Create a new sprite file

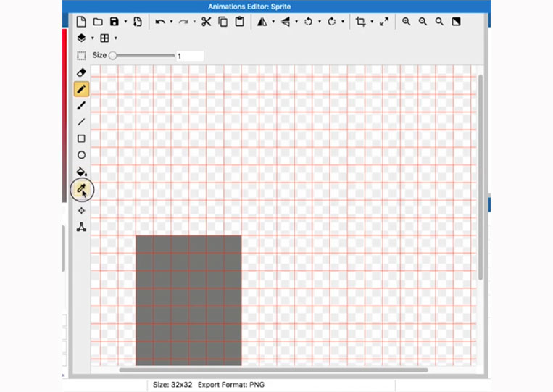click(x=81, y=22)
